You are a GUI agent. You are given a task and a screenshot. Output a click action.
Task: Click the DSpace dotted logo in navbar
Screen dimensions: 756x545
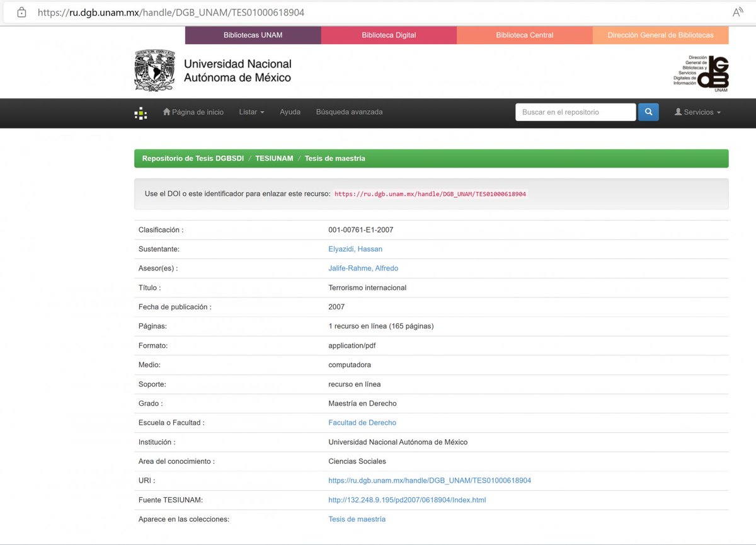[141, 113]
